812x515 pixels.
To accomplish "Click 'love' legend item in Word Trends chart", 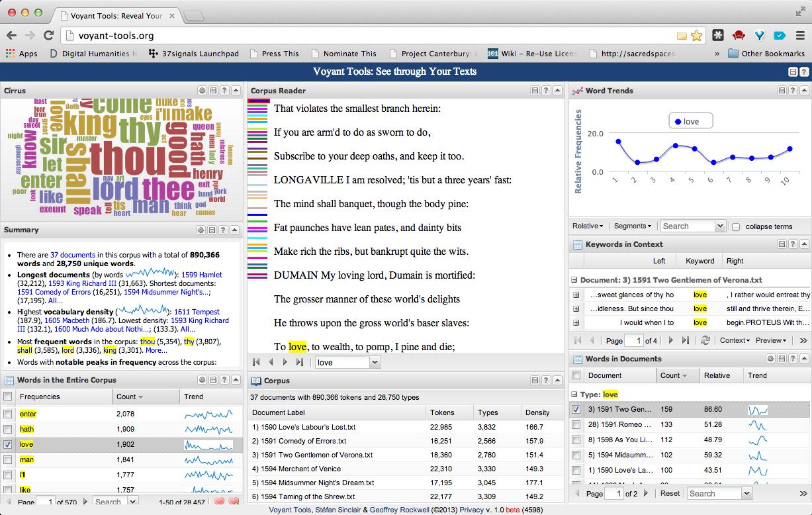I will 690,121.
